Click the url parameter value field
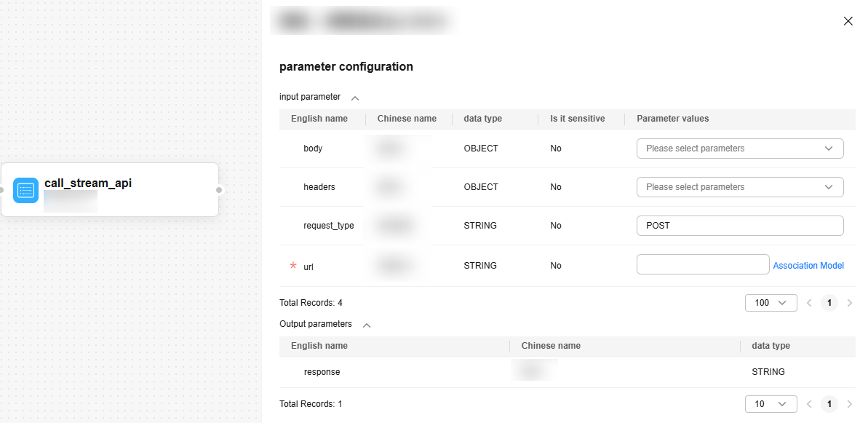 [702, 264]
